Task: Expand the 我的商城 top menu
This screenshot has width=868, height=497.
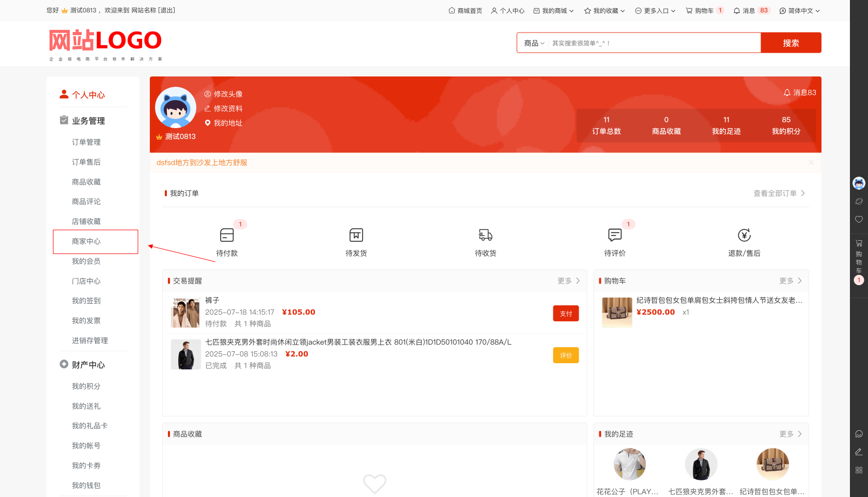Action: 554,11
